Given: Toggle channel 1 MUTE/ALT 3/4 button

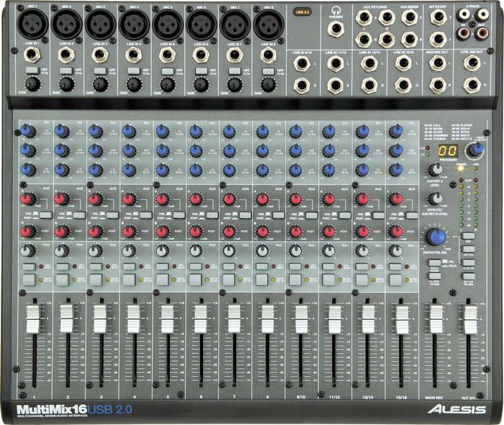Looking at the screenshot, I should click(x=29, y=279).
